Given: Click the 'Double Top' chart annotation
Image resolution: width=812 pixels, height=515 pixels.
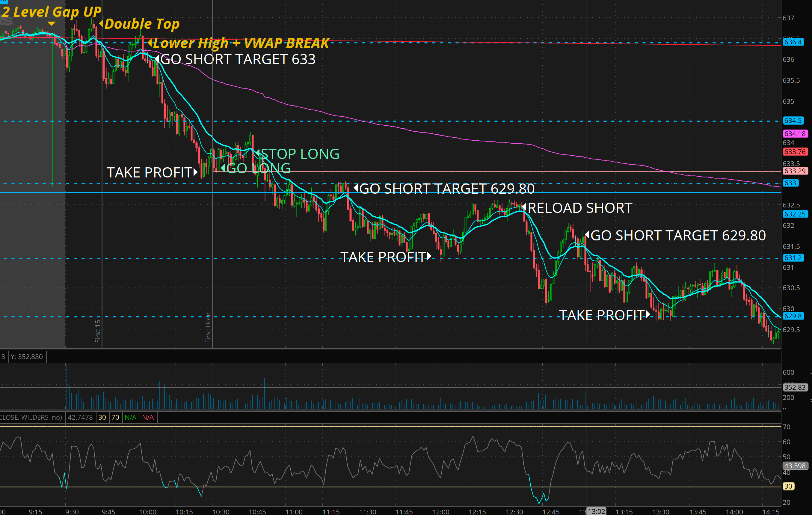Looking at the screenshot, I should 142,24.
